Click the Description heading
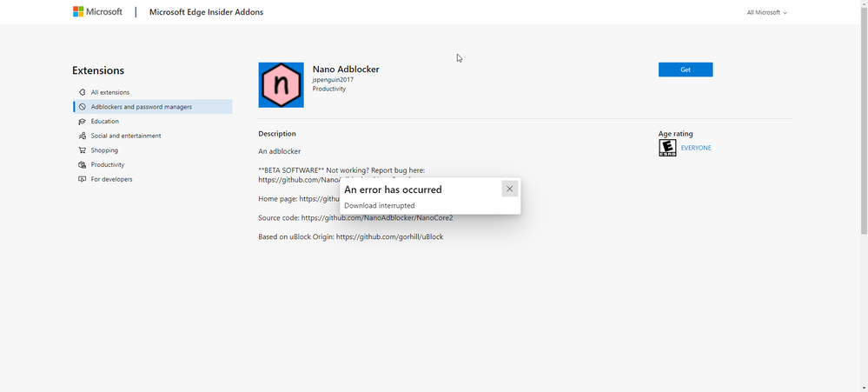Viewport: 868px width, 392px height. 277,134
